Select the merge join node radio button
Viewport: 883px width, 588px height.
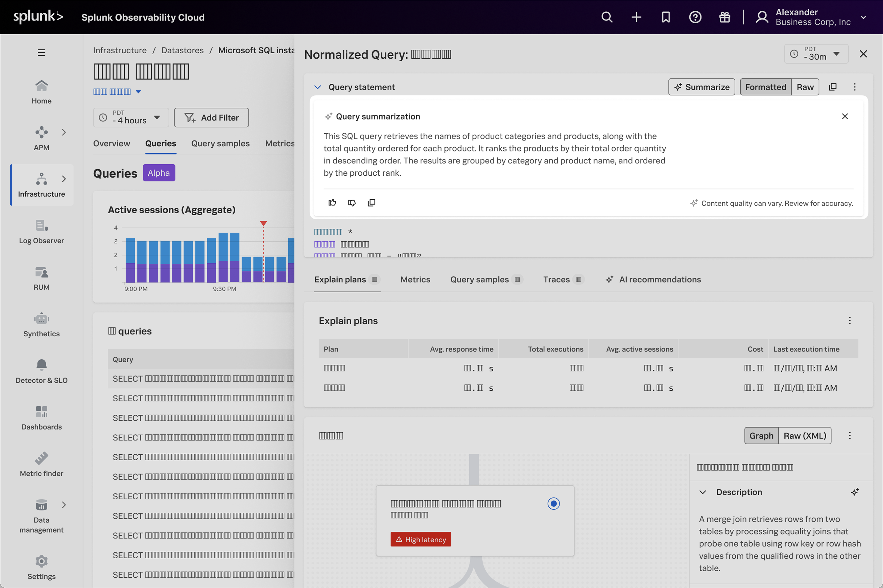pyautogui.click(x=553, y=504)
